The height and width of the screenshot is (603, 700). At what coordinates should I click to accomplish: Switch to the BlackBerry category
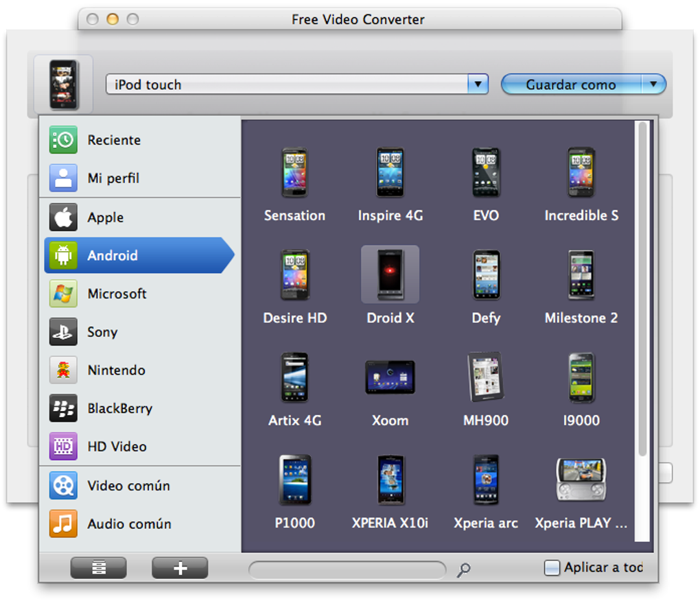tap(140, 408)
